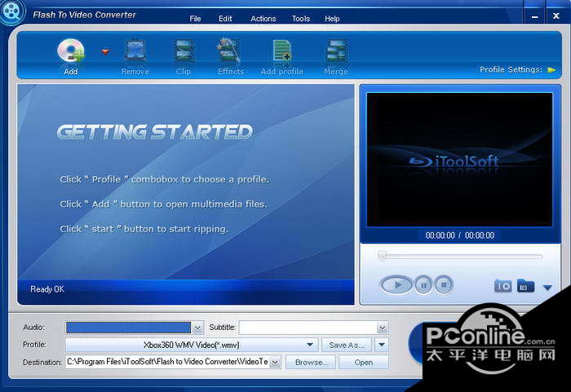Viewport: 571px width, 392px height.
Task: Click the Add disc icon
Action: tap(71, 51)
